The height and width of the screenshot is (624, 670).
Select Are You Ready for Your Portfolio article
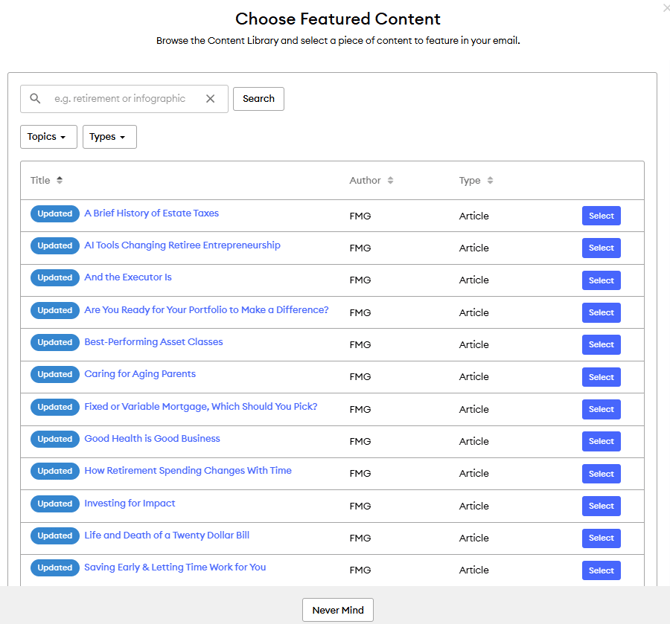[x=601, y=312]
